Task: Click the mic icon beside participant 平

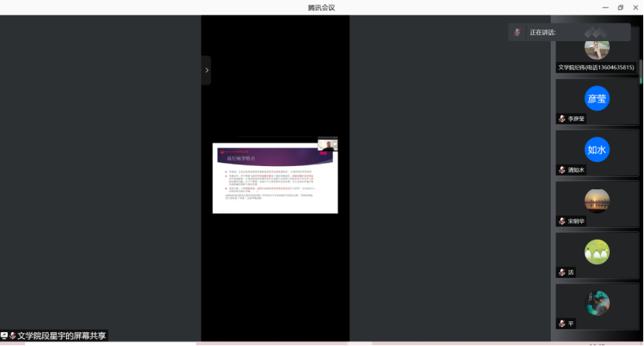Action: point(562,324)
